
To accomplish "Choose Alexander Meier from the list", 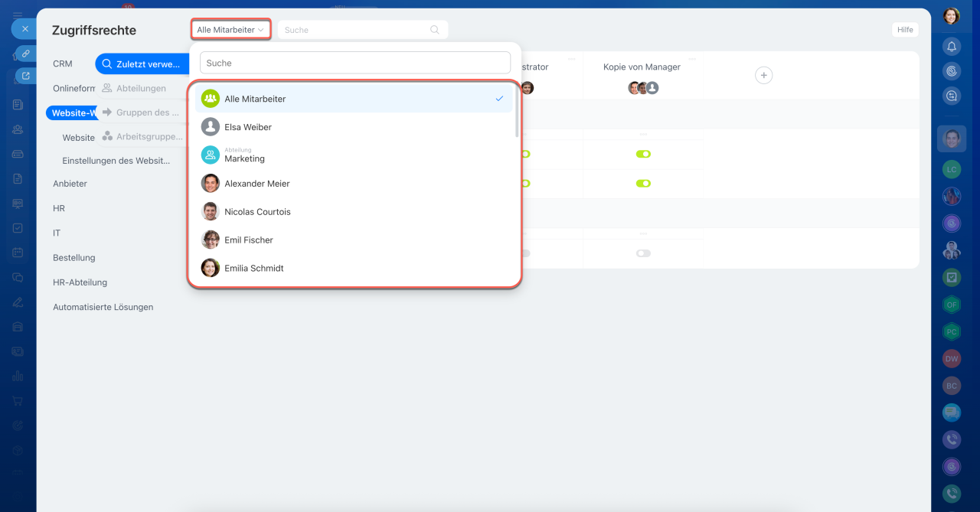I will (354, 184).
